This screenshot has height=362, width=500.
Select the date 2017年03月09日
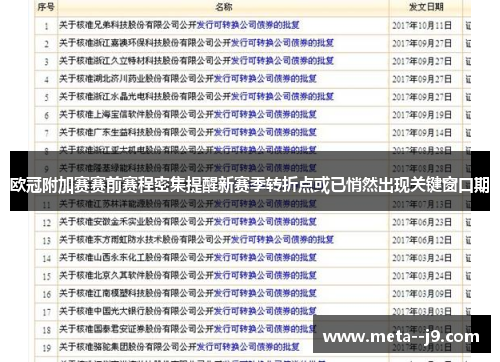coord(422,294)
